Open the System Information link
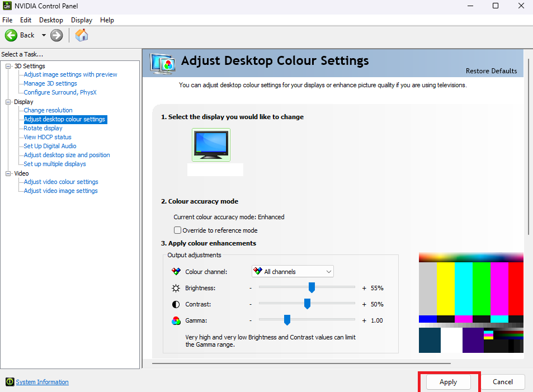Image resolution: width=533 pixels, height=392 pixels. 42,382
